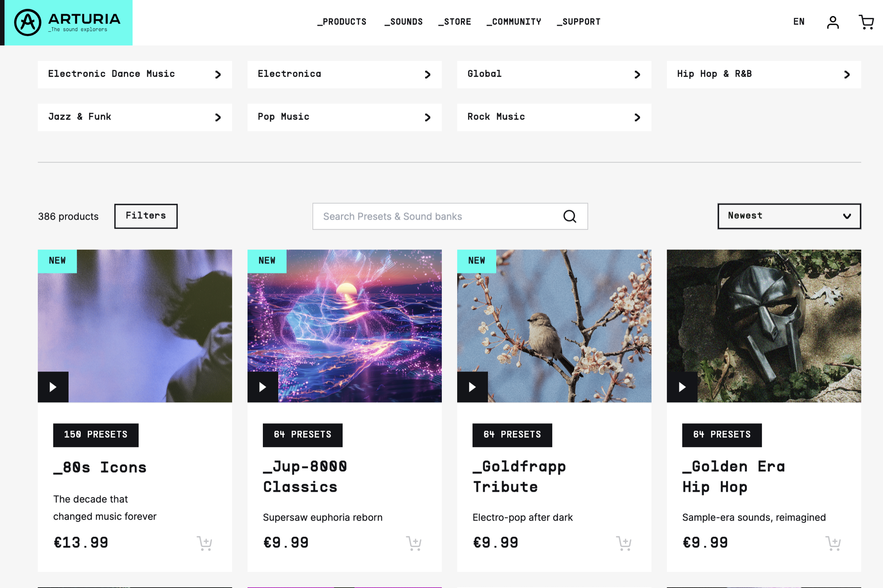
Task: Click the 64 PRESETS badge on Goldfrapp Tribute
Action: pyautogui.click(x=512, y=435)
